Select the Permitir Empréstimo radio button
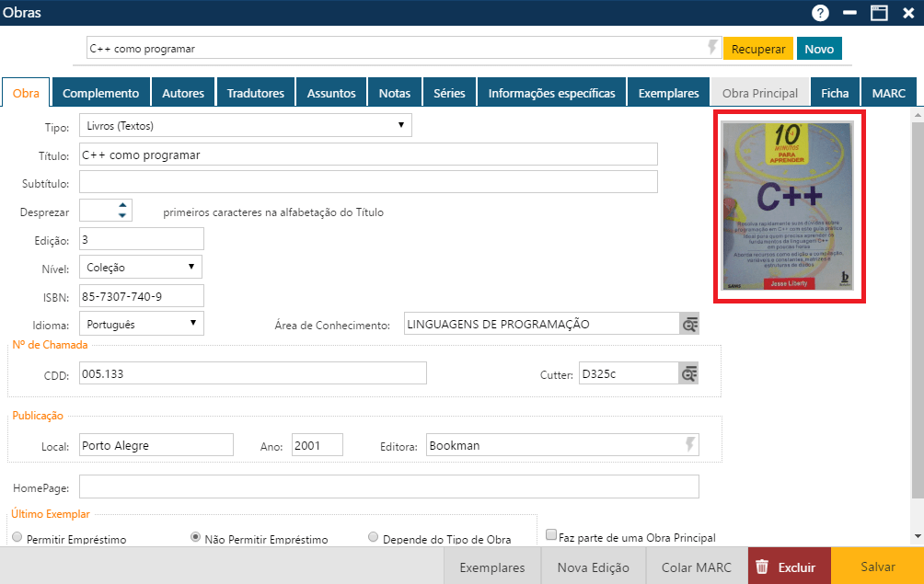Screen dimensions: 924x584 (16, 536)
